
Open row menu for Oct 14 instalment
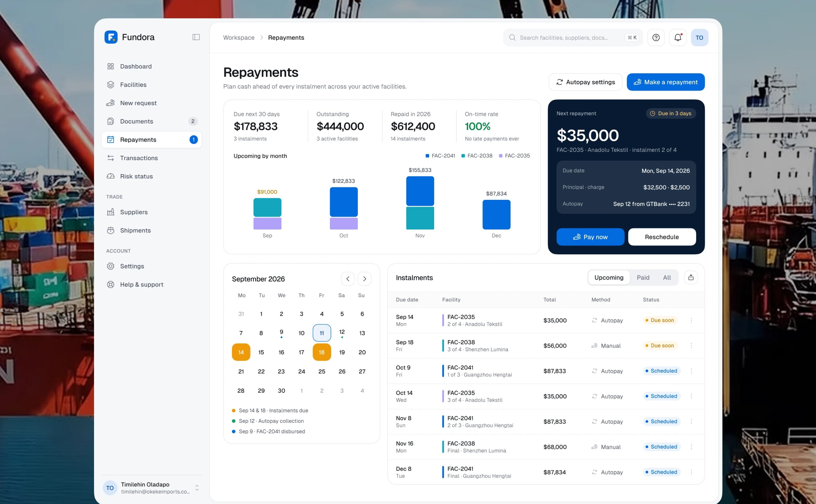click(x=691, y=396)
